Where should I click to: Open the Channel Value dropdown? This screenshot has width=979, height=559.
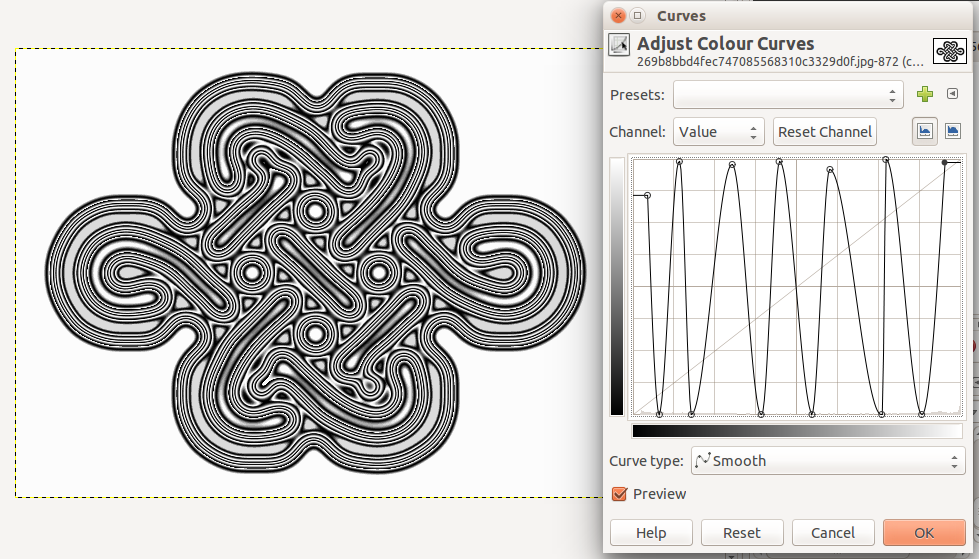[x=719, y=132]
